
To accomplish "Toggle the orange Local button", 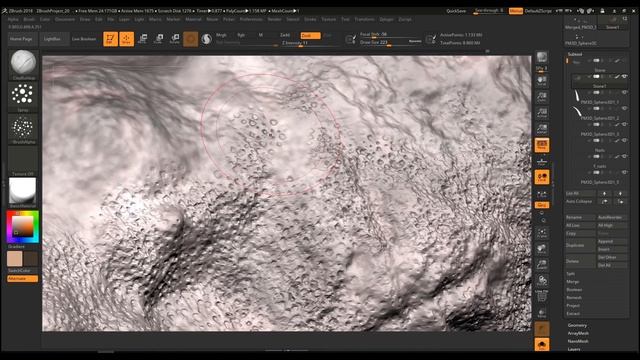I will pyautogui.click(x=542, y=177).
